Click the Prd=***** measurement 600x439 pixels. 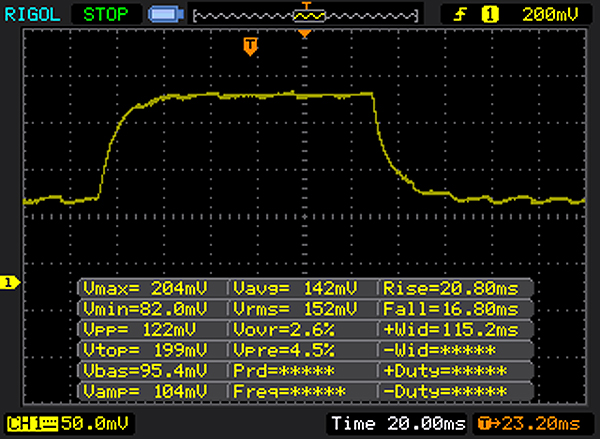coord(284,371)
